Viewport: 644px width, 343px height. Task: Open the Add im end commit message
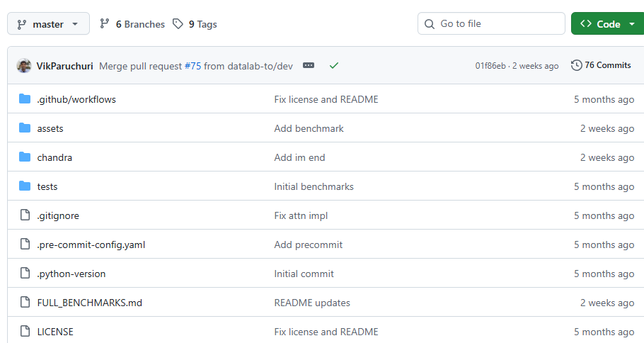tap(299, 157)
